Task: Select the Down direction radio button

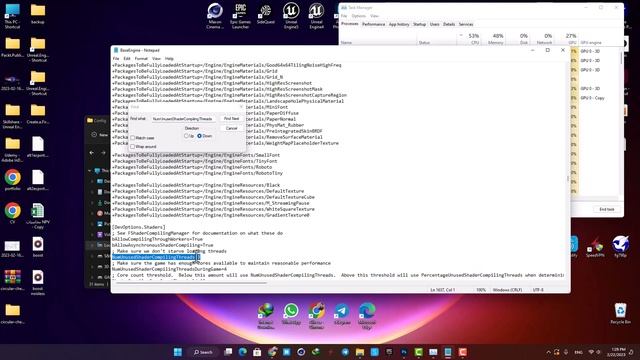Action: pyautogui.click(x=200, y=136)
